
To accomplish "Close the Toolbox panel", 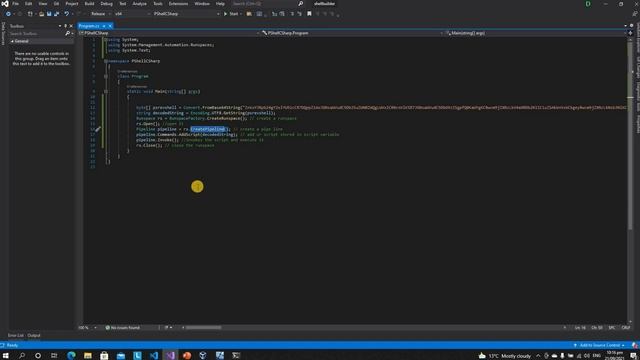I will tap(71, 26).
